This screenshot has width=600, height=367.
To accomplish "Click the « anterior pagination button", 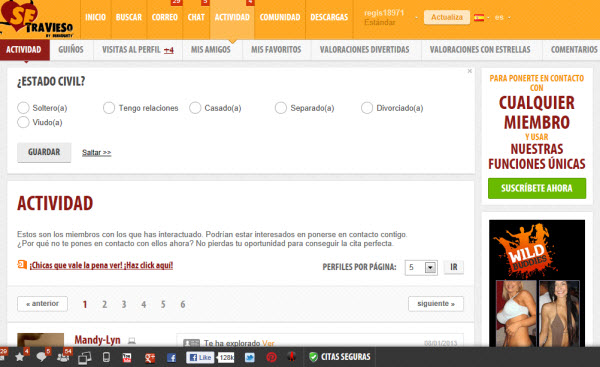I will 42,304.
